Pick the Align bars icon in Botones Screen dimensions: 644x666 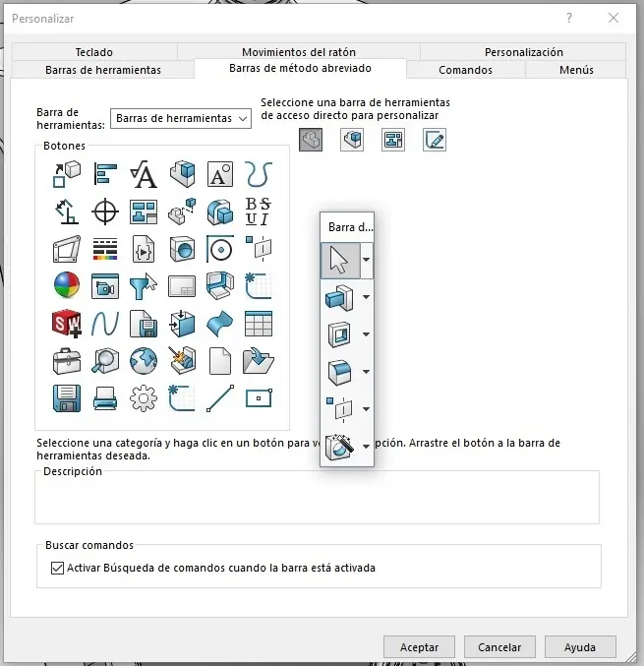[x=105, y=174]
